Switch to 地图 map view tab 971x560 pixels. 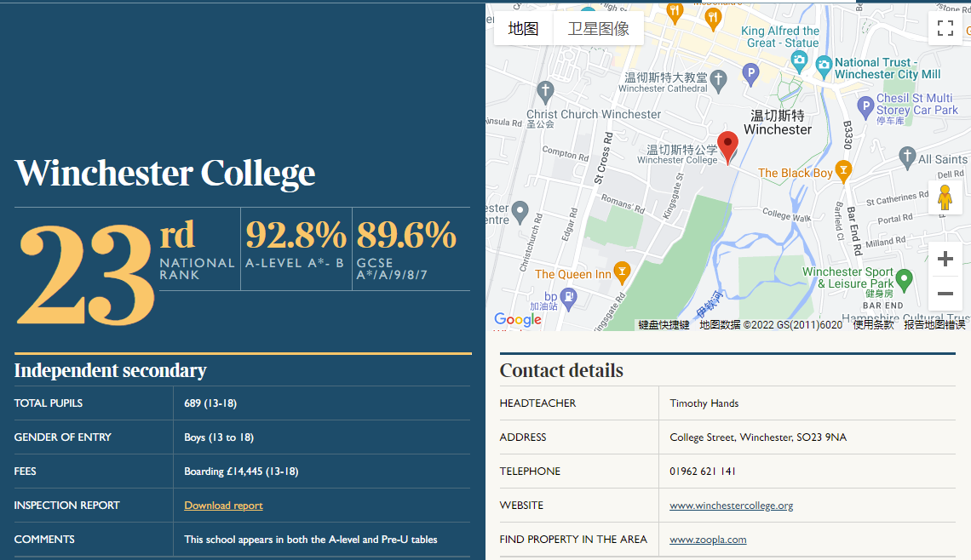[x=523, y=28]
